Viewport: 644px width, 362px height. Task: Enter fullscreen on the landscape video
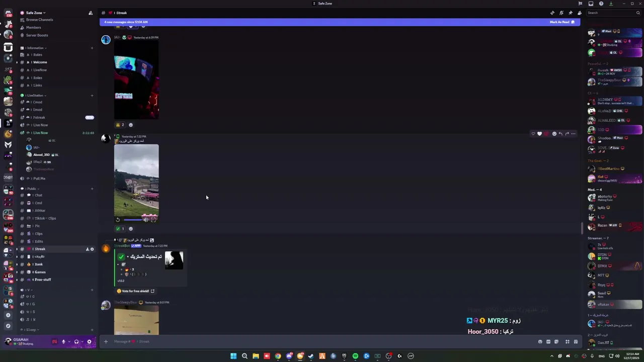(x=153, y=220)
